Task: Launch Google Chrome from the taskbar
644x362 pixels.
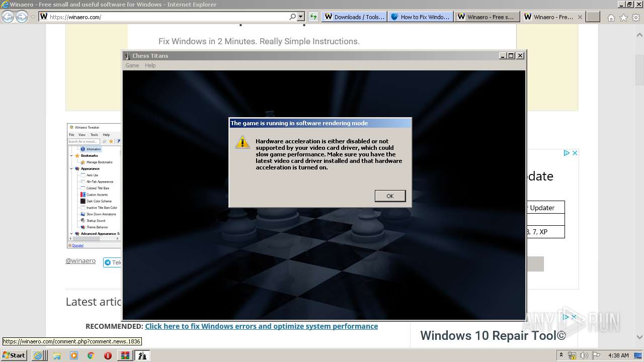Action: [x=91, y=355]
